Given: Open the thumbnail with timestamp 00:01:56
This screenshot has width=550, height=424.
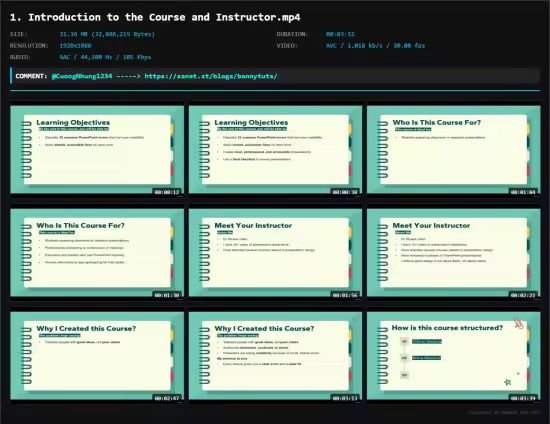Looking at the screenshot, I should click(x=275, y=253).
